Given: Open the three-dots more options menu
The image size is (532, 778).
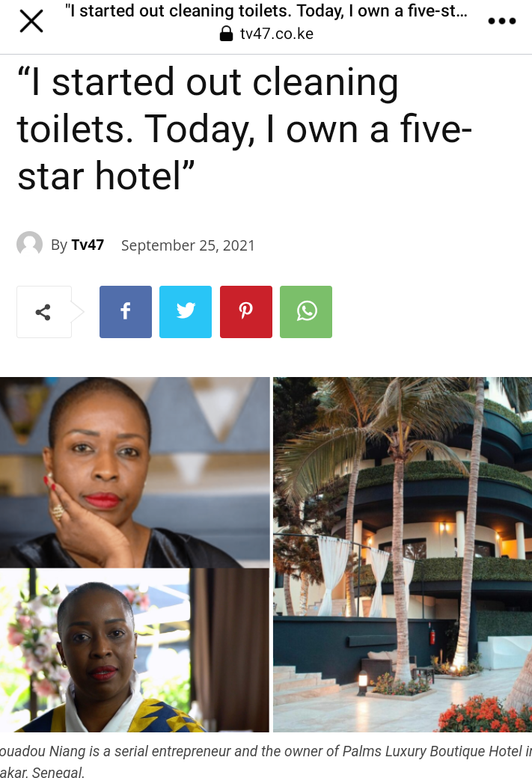Looking at the screenshot, I should pos(502,21).
